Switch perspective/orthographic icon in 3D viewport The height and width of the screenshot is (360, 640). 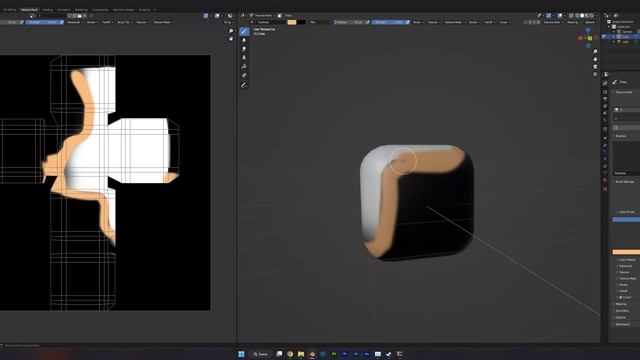pyautogui.click(x=595, y=74)
